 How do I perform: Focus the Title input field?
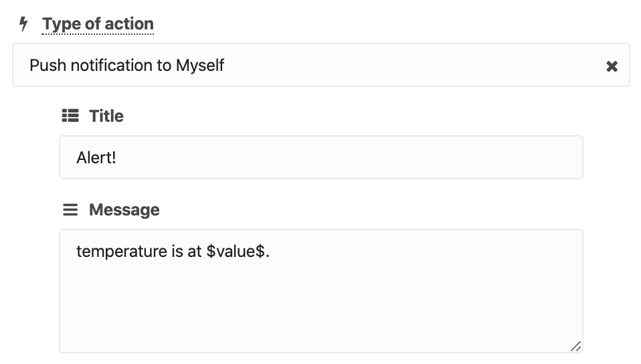[x=321, y=157]
